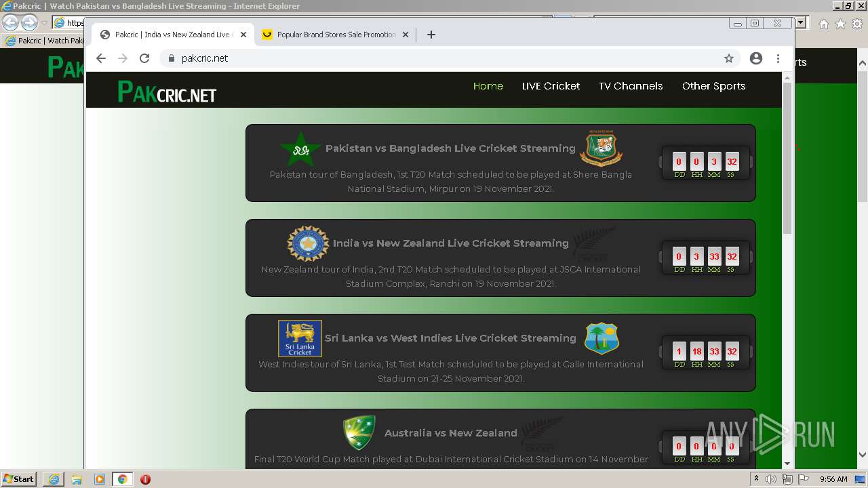This screenshot has width=868, height=488.
Task: Open the TV Channels menu item
Action: (631, 86)
